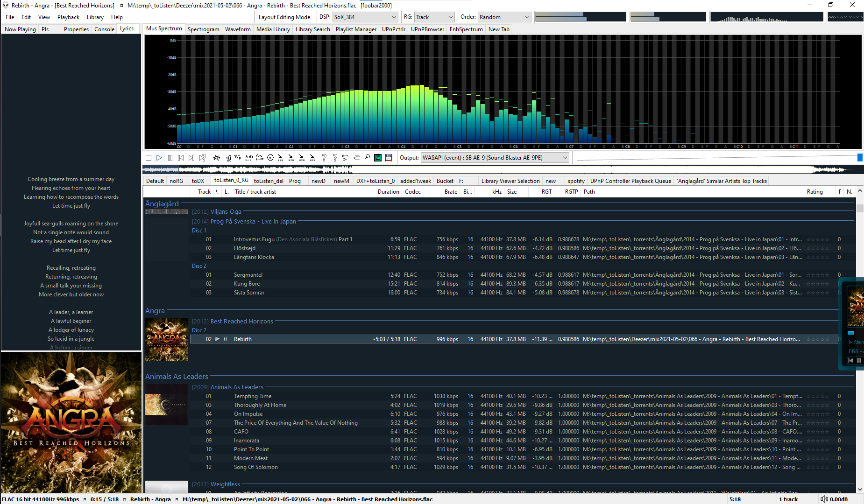
Task: Click the Stop playback button
Action: pos(149,158)
